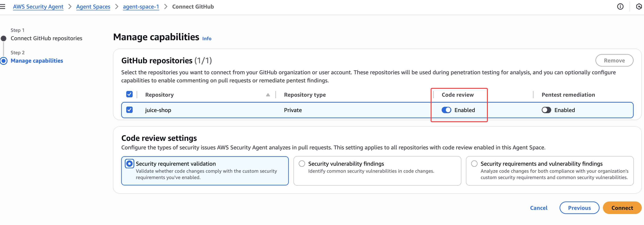Cancel the GitHub connection wizard

pyautogui.click(x=538, y=208)
